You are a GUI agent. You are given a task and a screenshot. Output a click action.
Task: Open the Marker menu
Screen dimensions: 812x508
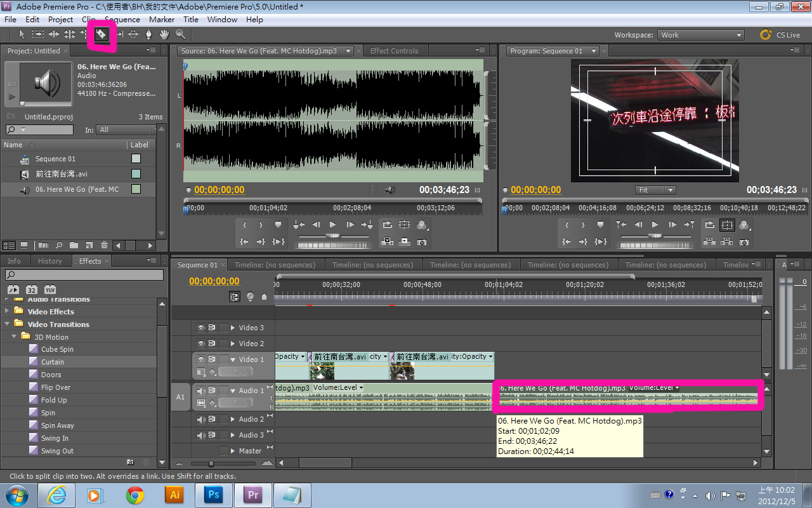pyautogui.click(x=162, y=20)
